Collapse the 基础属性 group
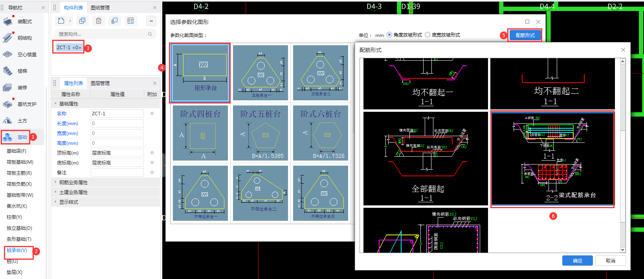Screen dimensions: 644x279 (x=55, y=103)
